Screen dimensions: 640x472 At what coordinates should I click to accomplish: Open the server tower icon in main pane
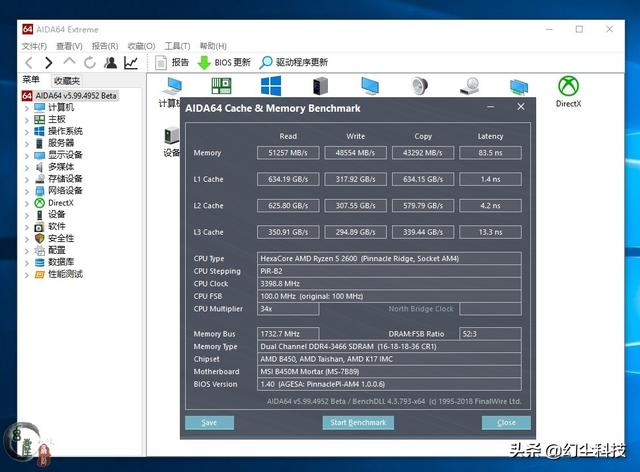(x=320, y=86)
